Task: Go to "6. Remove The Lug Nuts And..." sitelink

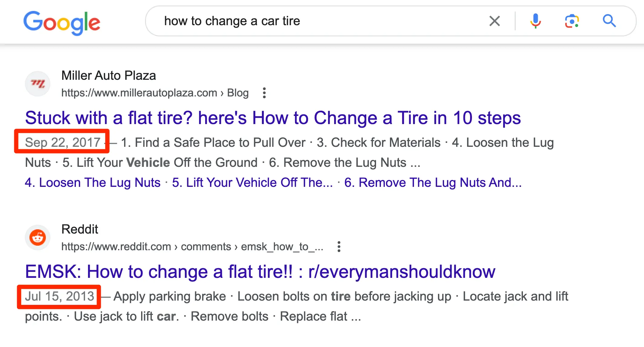Action: click(x=433, y=183)
